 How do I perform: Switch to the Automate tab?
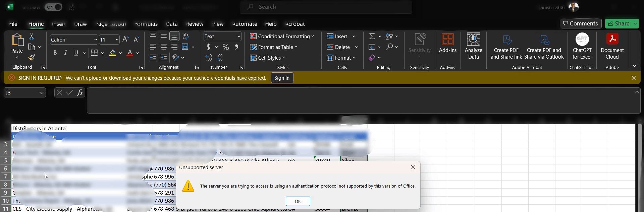point(245,24)
